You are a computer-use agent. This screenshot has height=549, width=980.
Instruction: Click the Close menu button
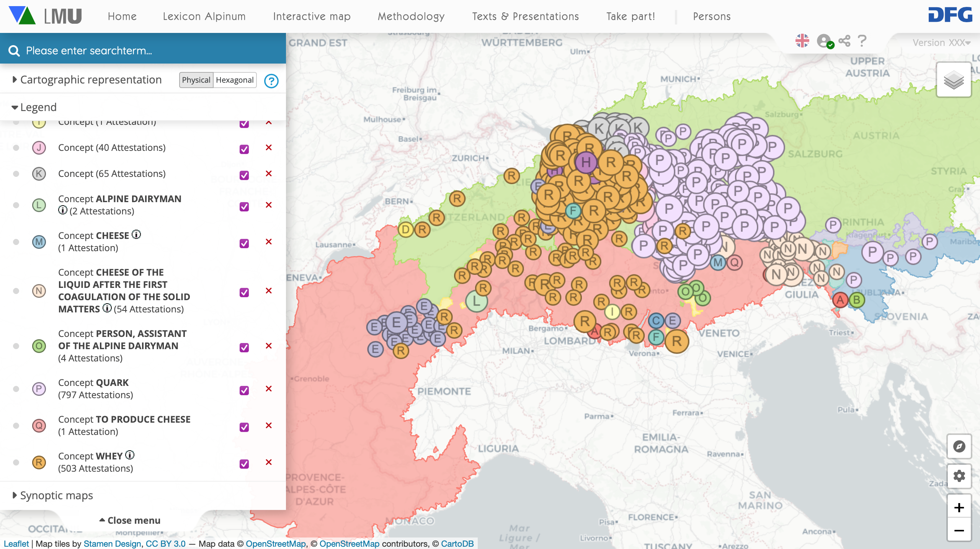point(130,520)
